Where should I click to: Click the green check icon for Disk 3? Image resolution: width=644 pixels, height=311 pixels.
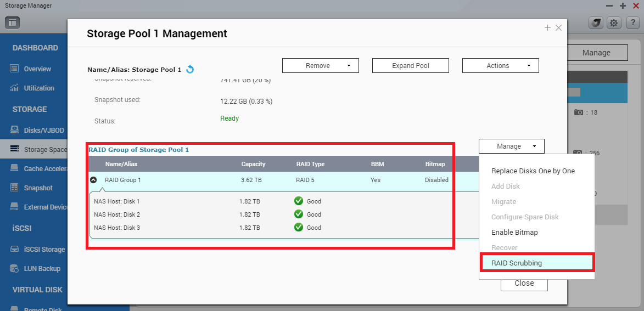[x=299, y=227]
